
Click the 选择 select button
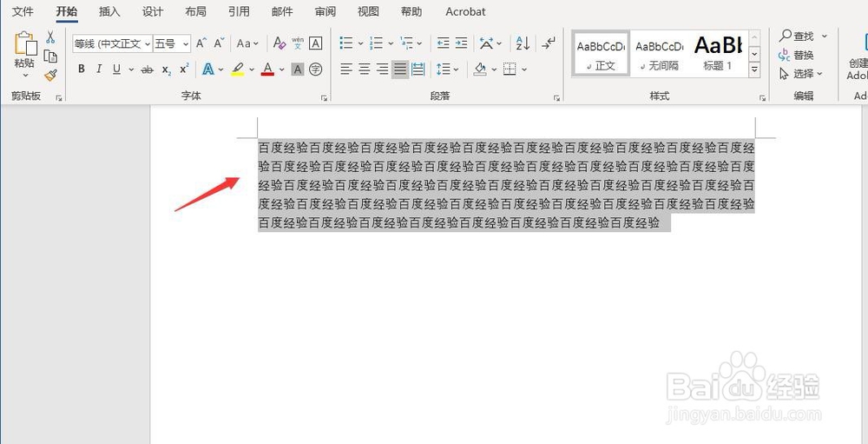[801, 74]
